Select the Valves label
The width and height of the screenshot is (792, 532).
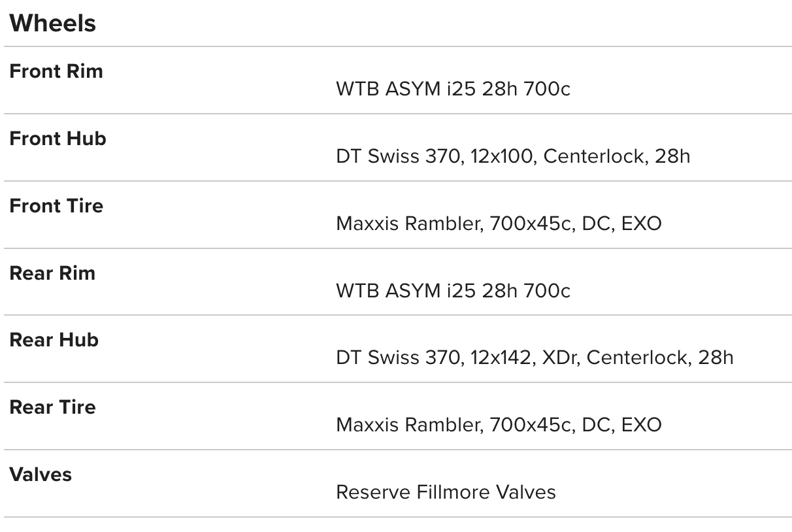tap(41, 474)
